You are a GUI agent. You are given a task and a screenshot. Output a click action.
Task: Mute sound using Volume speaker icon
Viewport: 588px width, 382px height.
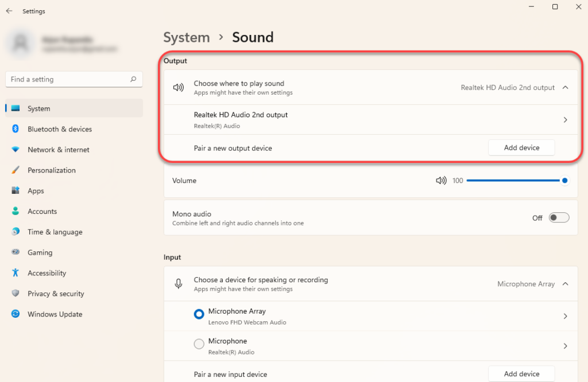point(441,181)
